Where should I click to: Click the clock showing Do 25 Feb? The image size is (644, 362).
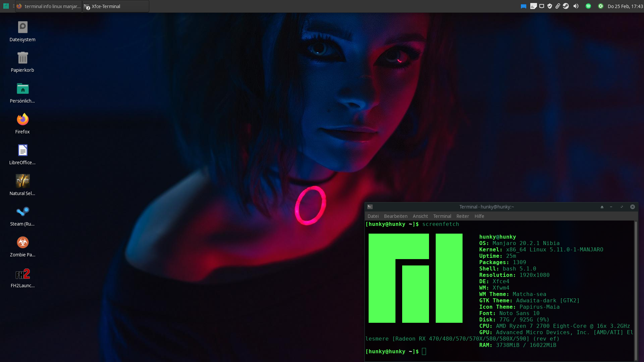[625, 6]
